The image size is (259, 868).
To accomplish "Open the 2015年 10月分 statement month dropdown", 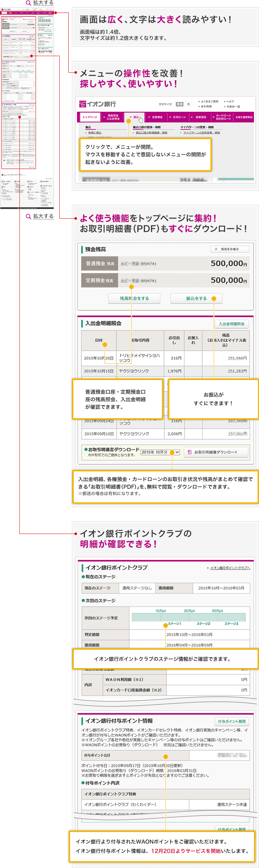I will pyautogui.click(x=160, y=452).
